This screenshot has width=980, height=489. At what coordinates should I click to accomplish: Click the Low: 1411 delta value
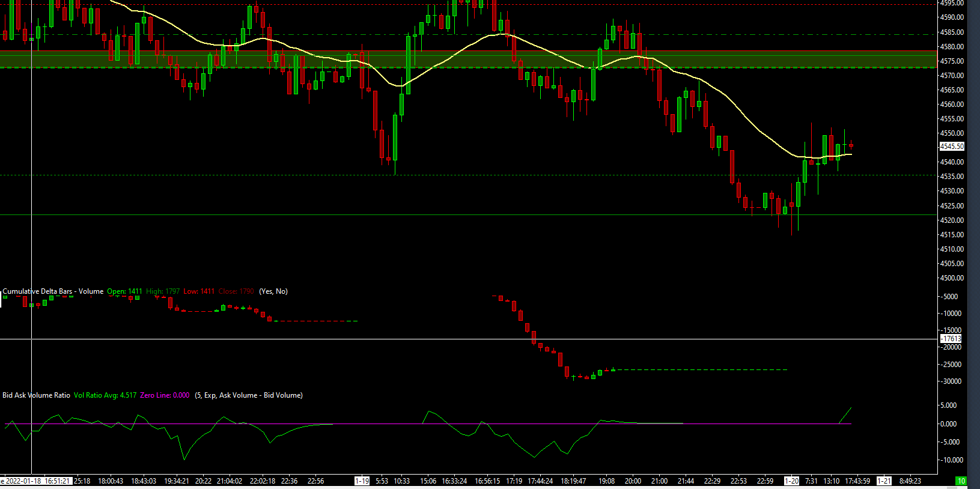[199, 291]
